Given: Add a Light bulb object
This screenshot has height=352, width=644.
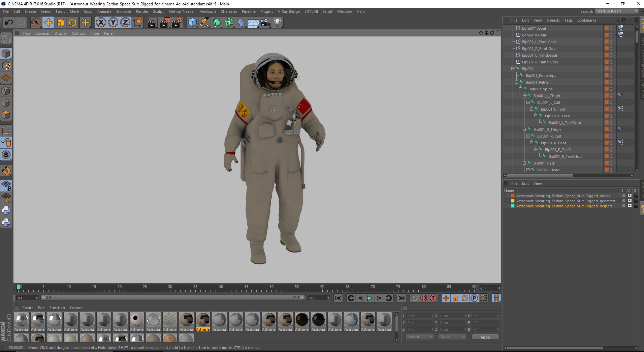Looking at the screenshot, I should pos(278,23).
